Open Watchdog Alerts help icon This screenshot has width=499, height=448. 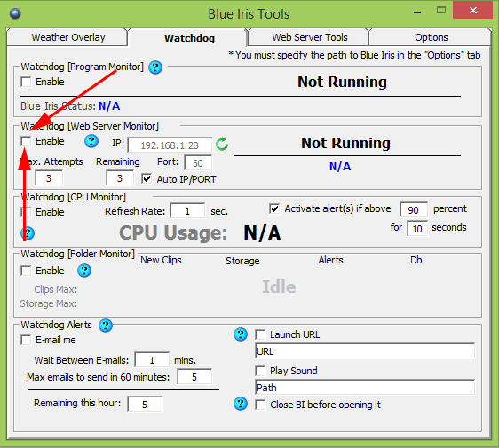coord(106,326)
